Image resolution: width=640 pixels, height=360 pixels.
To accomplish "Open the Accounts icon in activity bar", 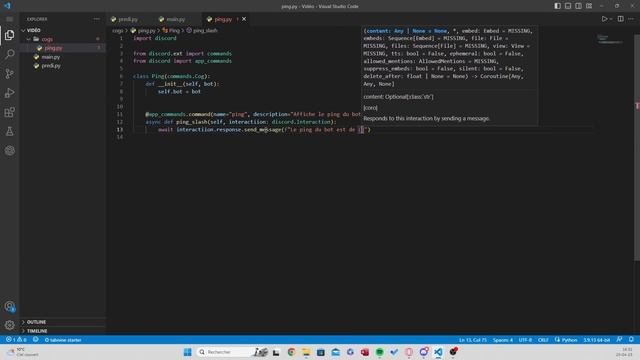I will (x=9, y=307).
